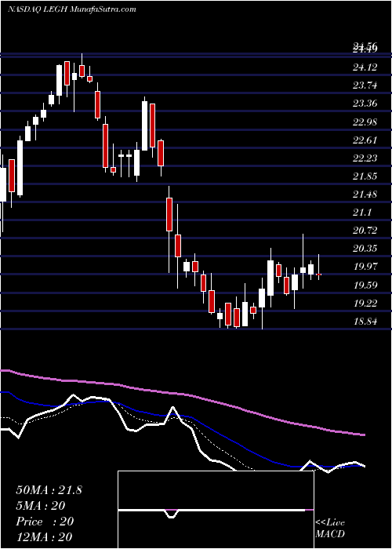Click the 21.1 price axis label
The image size is (392, 549).
(x=362, y=213)
